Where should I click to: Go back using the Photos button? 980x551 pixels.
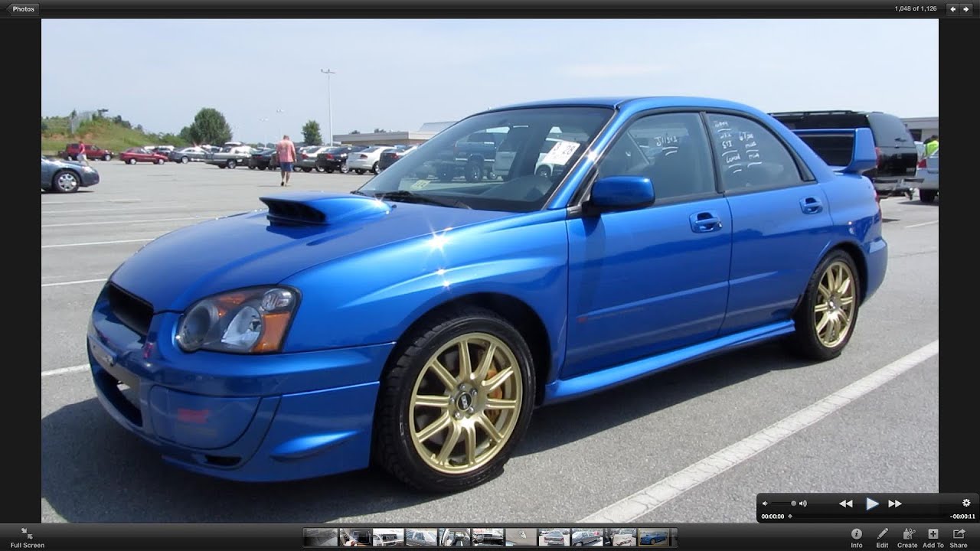coord(22,9)
